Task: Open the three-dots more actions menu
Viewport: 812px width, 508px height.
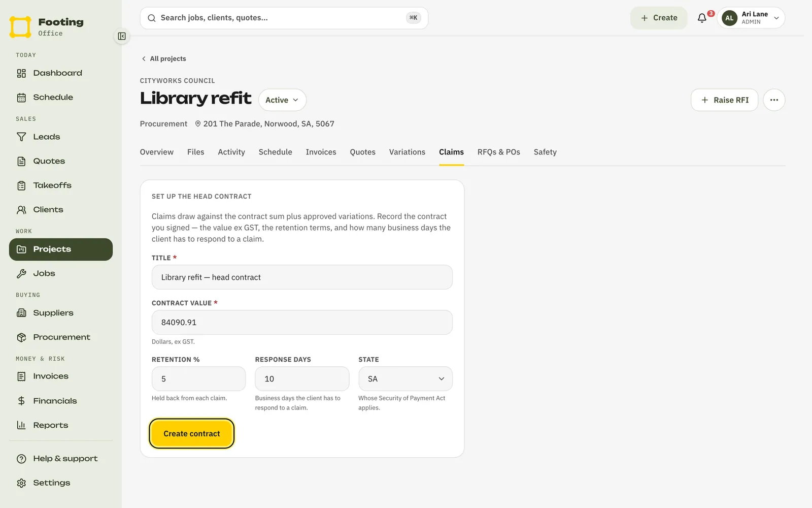Action: pyautogui.click(x=774, y=100)
